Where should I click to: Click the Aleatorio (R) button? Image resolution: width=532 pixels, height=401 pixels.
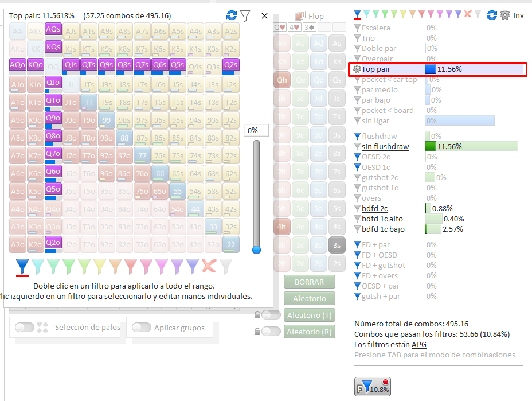pos(309,332)
